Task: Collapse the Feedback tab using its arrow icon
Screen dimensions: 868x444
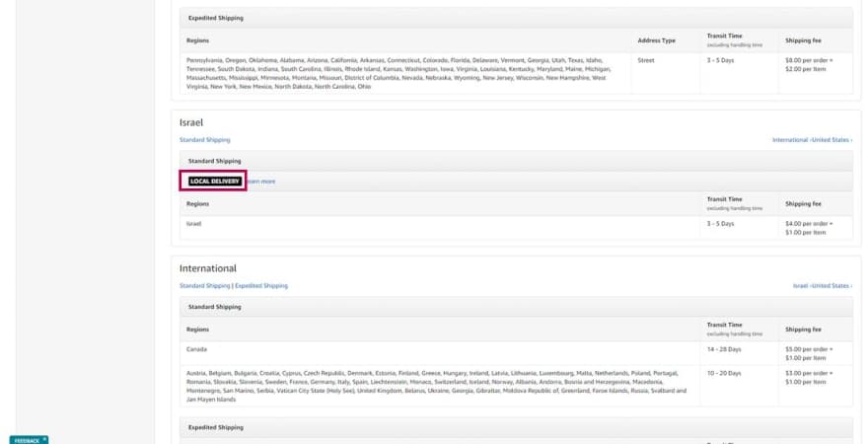Action: pyautogui.click(x=44, y=439)
